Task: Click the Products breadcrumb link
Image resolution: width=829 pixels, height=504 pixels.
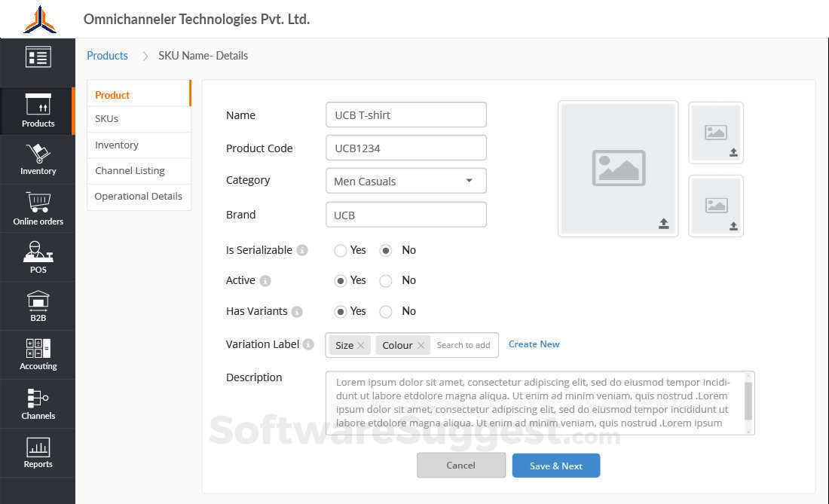Action: click(x=107, y=56)
